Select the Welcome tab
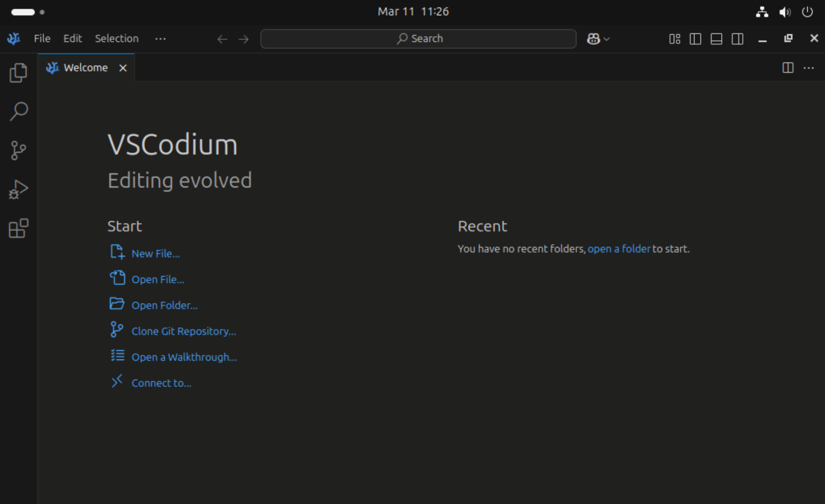This screenshot has width=825, height=504. (x=85, y=67)
